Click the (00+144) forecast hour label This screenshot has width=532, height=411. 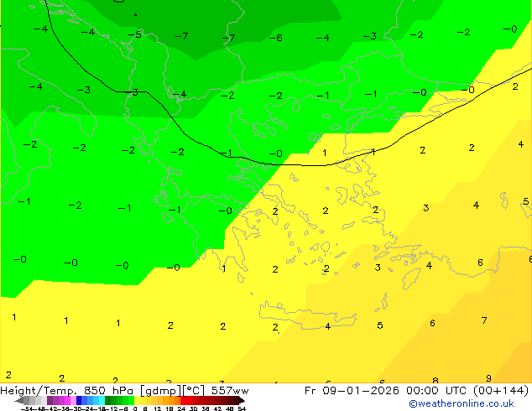501,391
